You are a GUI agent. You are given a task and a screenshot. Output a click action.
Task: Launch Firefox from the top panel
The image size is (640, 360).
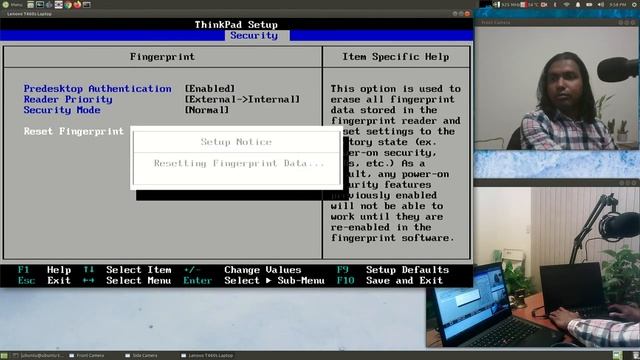[x=77, y=4]
